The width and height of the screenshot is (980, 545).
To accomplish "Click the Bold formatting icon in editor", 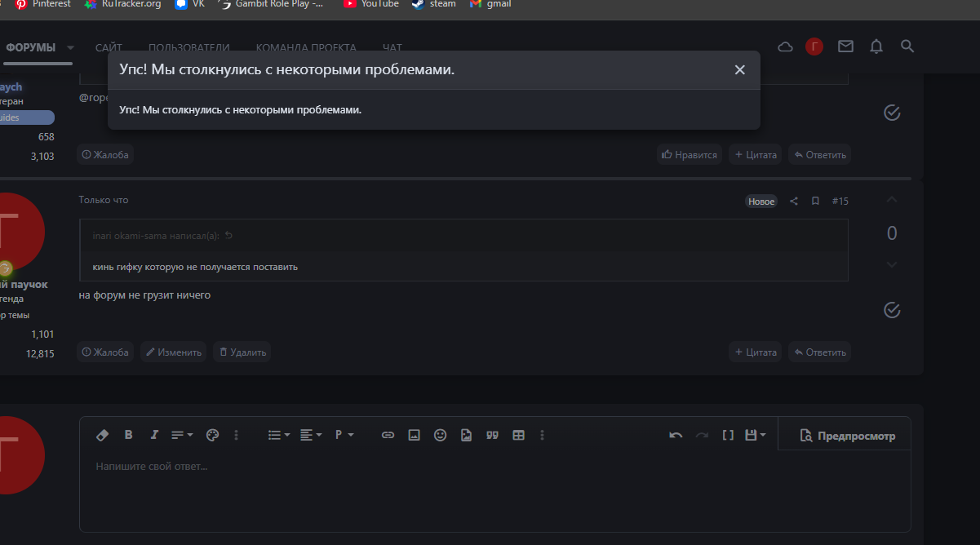I will coord(128,435).
